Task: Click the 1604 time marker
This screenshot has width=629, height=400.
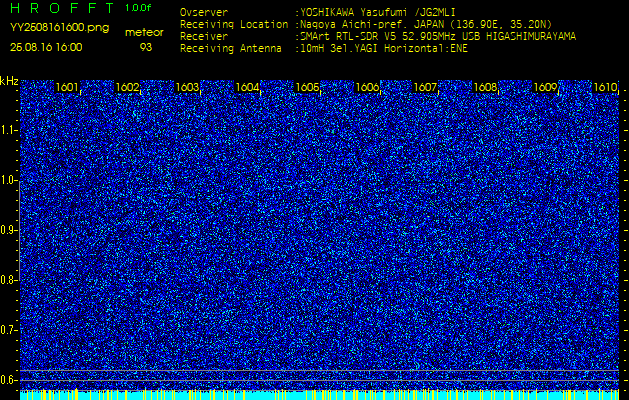Action: click(x=247, y=87)
